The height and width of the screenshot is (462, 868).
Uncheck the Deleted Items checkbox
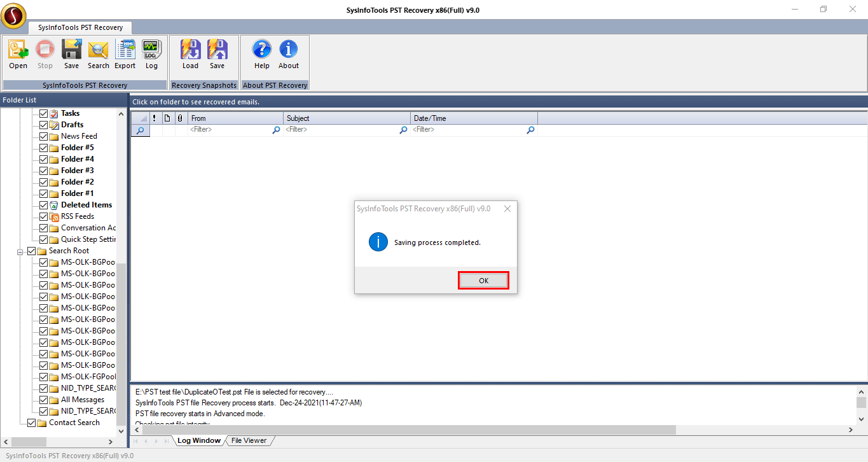point(44,205)
